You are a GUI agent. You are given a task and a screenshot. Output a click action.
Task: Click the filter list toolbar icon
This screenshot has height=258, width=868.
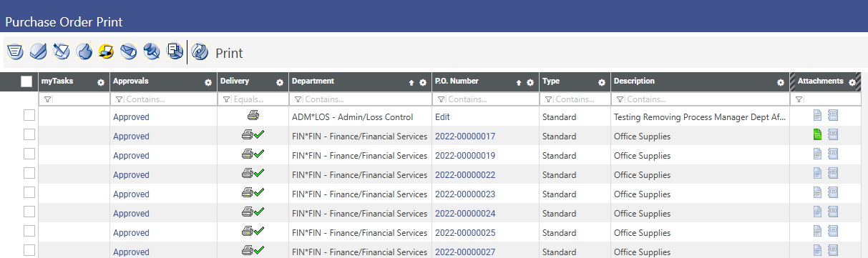pos(15,51)
